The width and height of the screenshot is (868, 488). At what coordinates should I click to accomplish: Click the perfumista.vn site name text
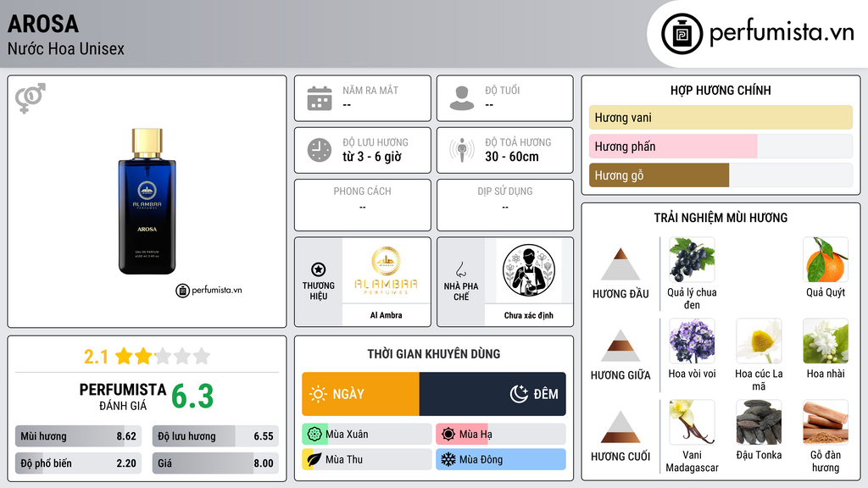tap(782, 33)
